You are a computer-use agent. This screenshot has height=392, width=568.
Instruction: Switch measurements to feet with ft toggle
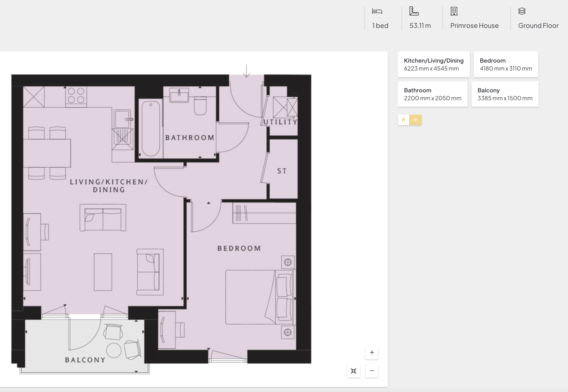click(x=403, y=120)
